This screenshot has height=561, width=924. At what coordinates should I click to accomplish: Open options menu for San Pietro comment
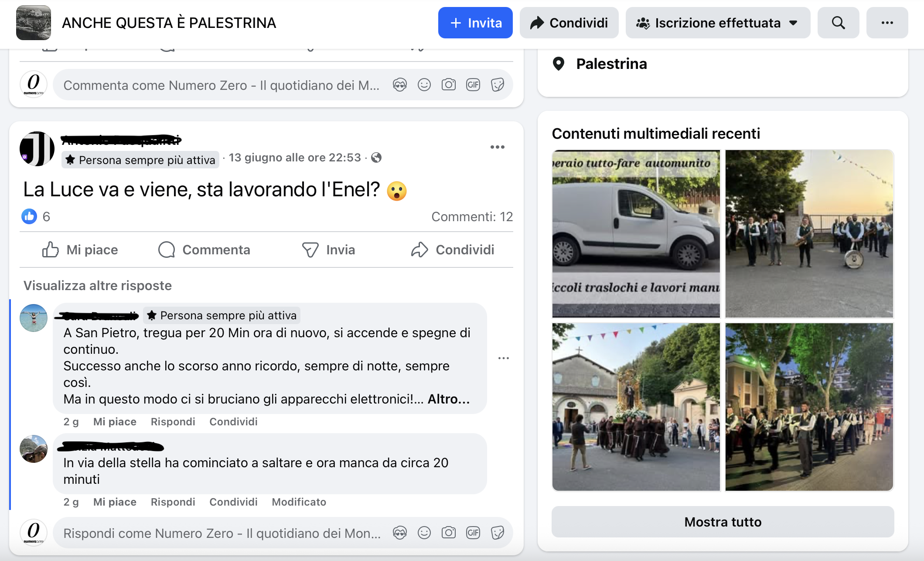coord(504,358)
